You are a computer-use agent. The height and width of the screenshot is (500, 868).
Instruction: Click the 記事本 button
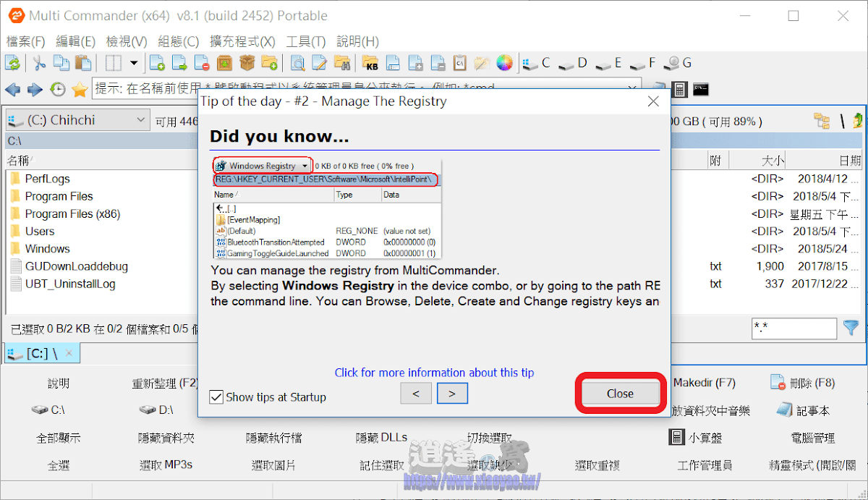point(803,410)
